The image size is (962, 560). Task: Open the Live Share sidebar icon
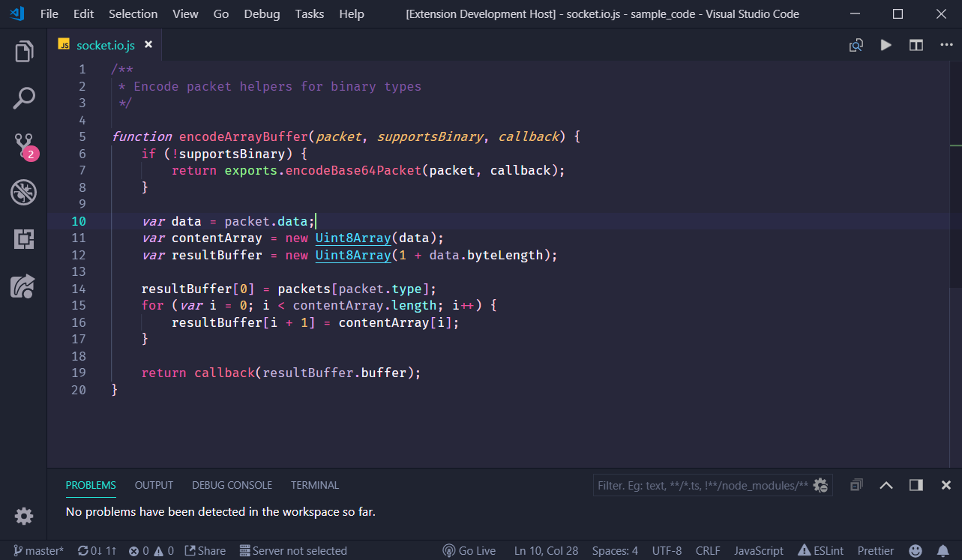click(23, 286)
